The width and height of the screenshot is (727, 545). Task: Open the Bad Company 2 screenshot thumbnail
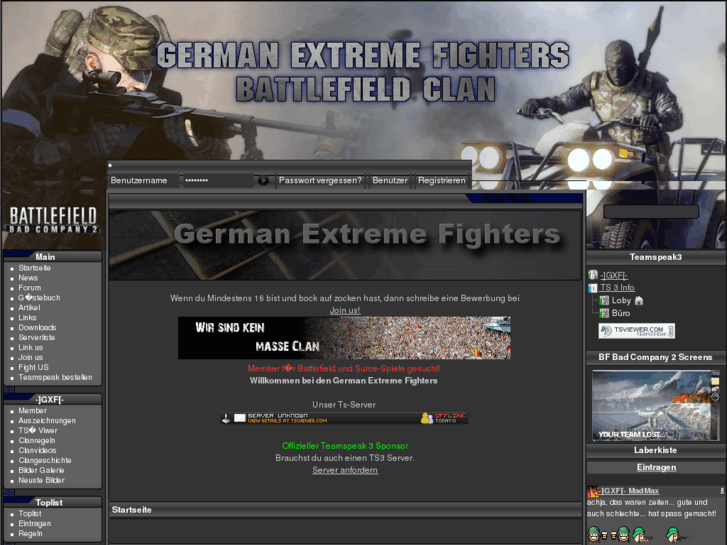[656, 405]
